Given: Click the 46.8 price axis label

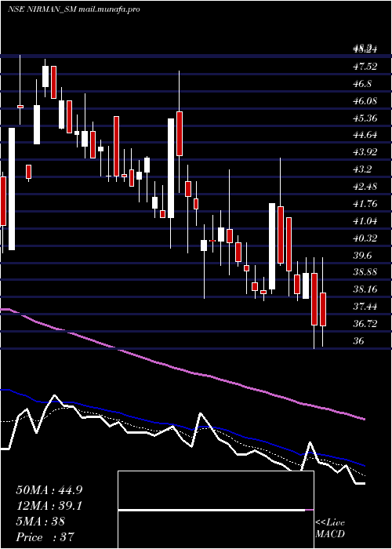Looking at the screenshot, I should (x=362, y=84).
